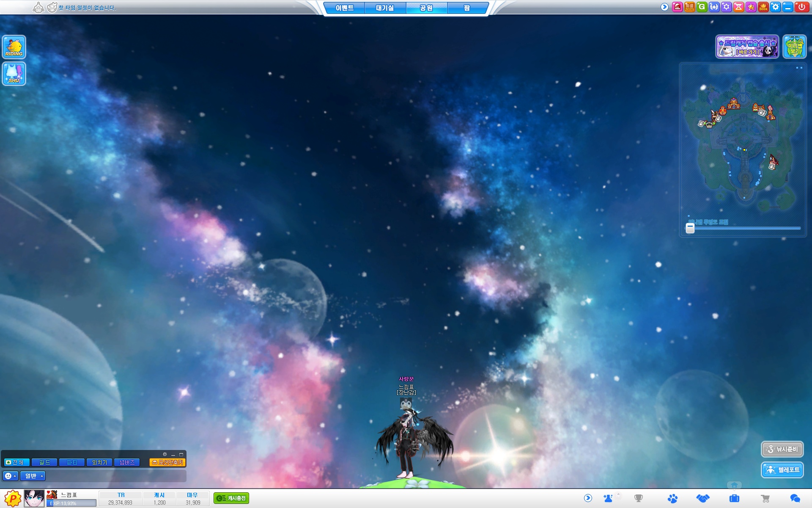Click the TR 29,374,893 balance

tap(121, 499)
